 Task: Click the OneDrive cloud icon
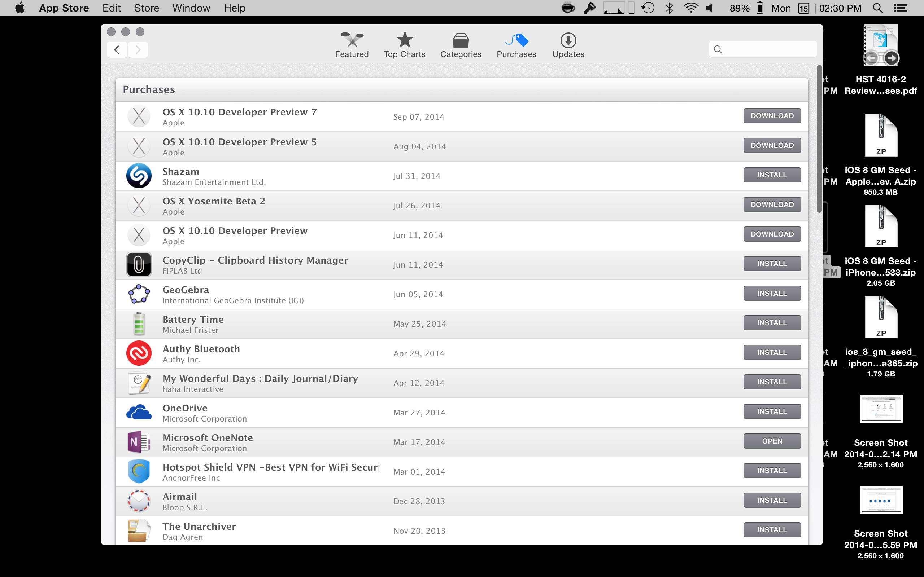pyautogui.click(x=139, y=413)
